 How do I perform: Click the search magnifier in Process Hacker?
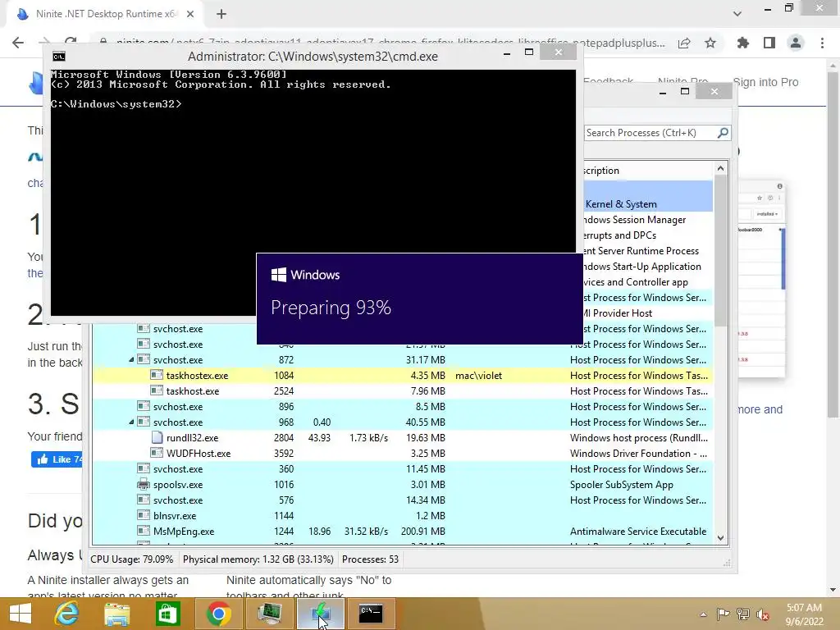coord(723,132)
